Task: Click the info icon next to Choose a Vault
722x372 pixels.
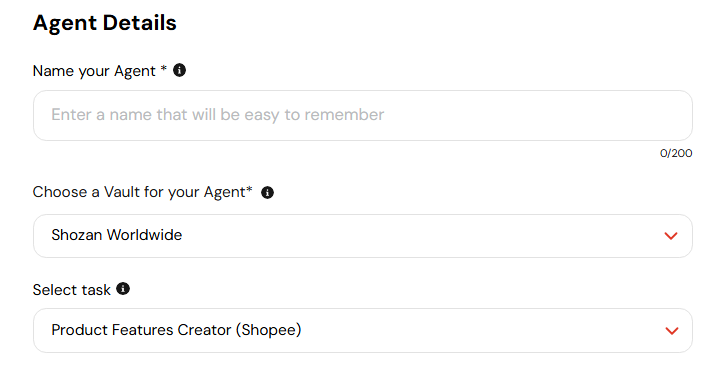Action: coord(268,192)
